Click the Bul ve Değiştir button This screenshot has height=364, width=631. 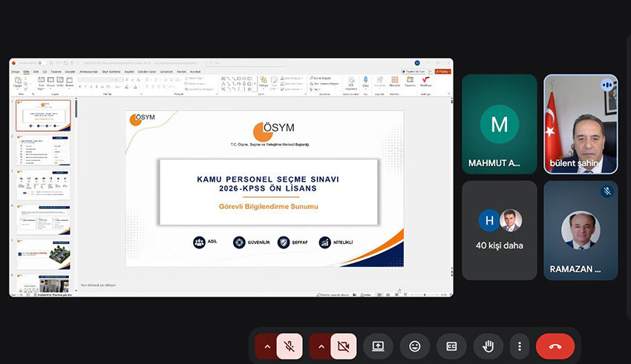point(321,78)
